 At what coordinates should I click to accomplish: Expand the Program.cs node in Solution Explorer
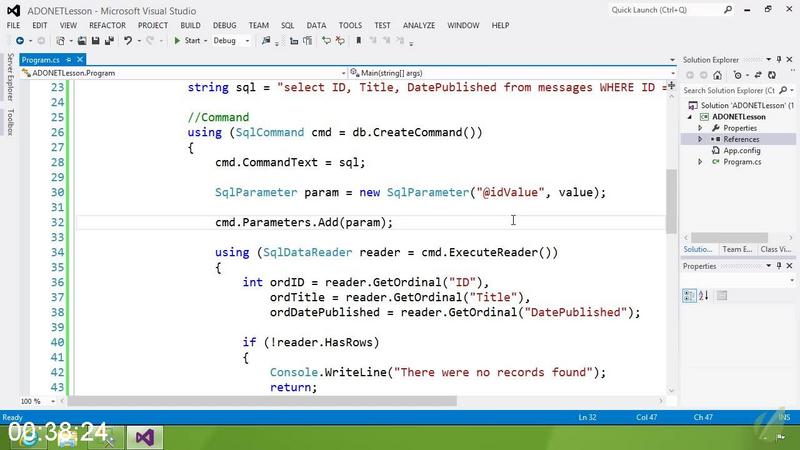[700, 162]
